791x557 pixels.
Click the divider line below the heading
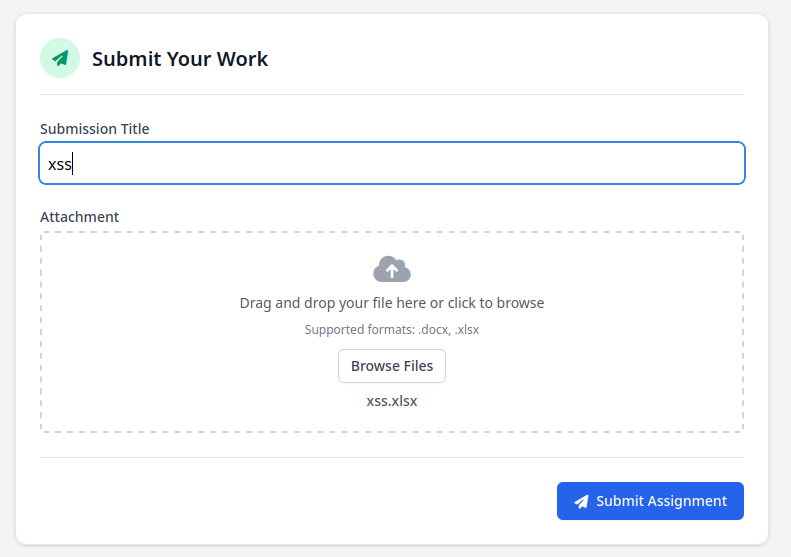click(x=392, y=94)
